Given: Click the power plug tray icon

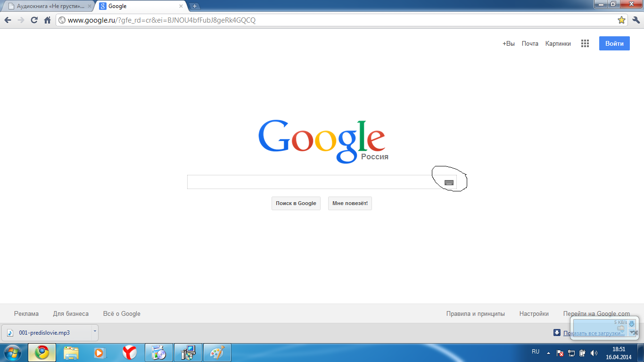Looking at the screenshot, I should [583, 353].
